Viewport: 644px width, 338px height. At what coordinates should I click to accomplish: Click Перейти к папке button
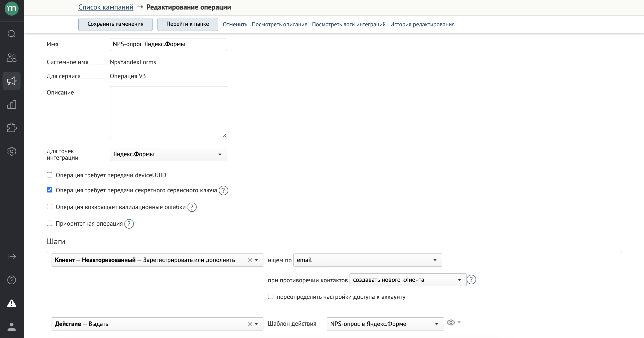pos(188,24)
